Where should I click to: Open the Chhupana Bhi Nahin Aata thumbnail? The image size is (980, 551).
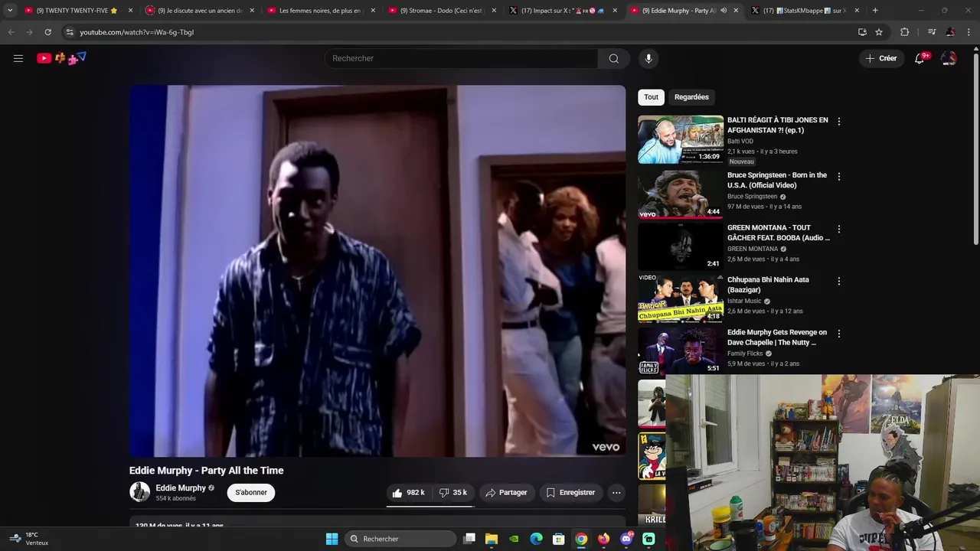pos(681,298)
